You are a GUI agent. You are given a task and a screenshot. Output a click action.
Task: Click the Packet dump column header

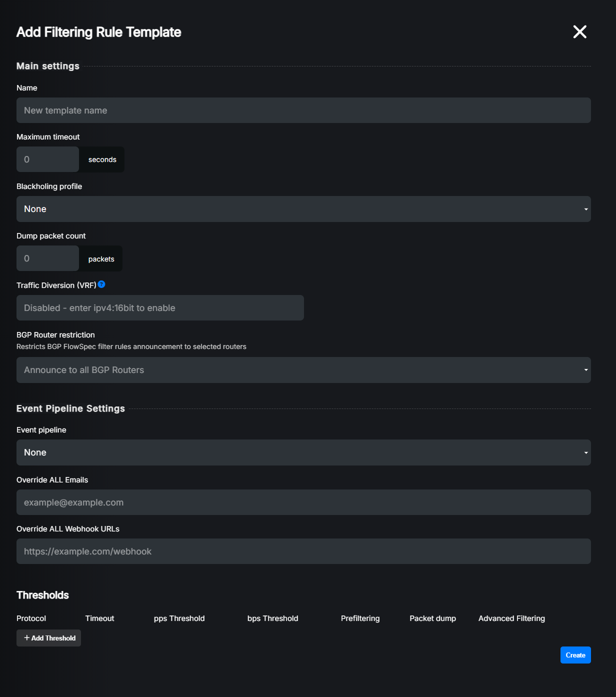pyautogui.click(x=432, y=618)
